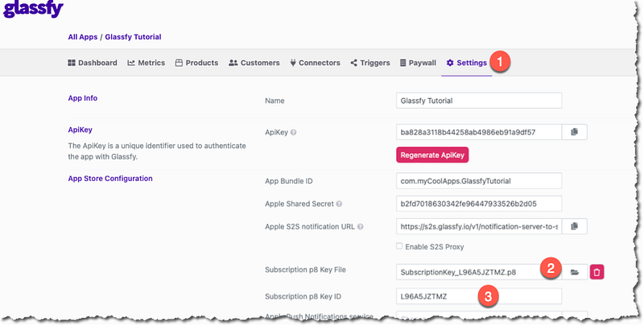The height and width of the screenshot is (326, 644).
Task: Switch to the Paywall tab
Action: click(x=418, y=63)
